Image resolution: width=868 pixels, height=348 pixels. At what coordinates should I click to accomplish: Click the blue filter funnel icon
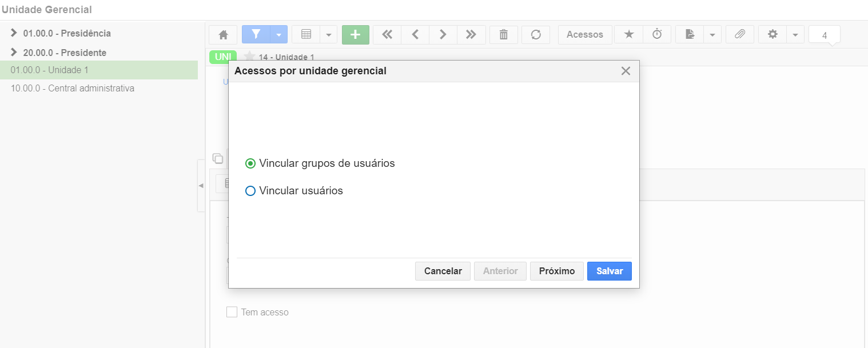[x=256, y=35]
